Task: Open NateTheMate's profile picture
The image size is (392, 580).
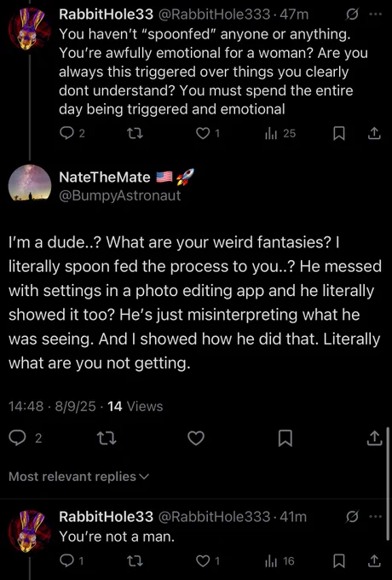Action: (x=30, y=183)
